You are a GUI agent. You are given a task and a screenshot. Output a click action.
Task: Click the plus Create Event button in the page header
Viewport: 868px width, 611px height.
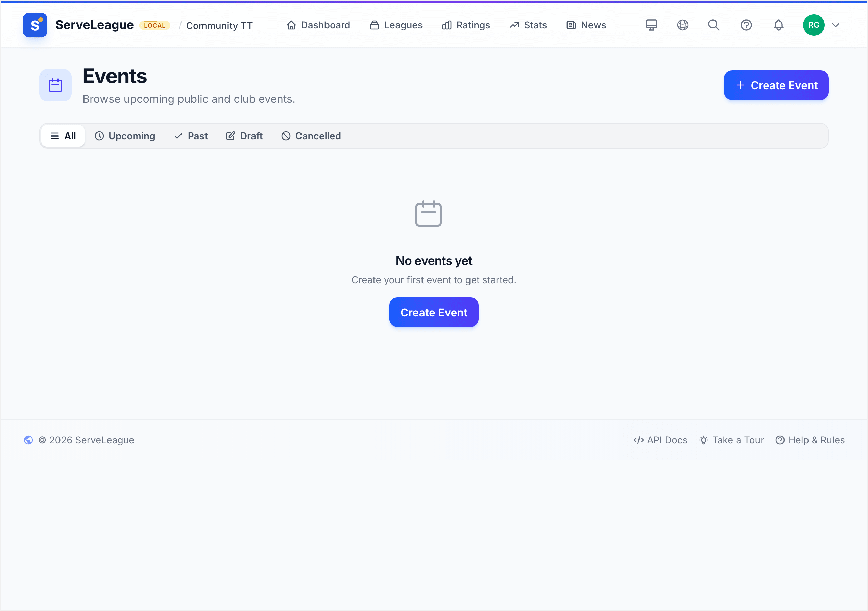[x=776, y=85]
